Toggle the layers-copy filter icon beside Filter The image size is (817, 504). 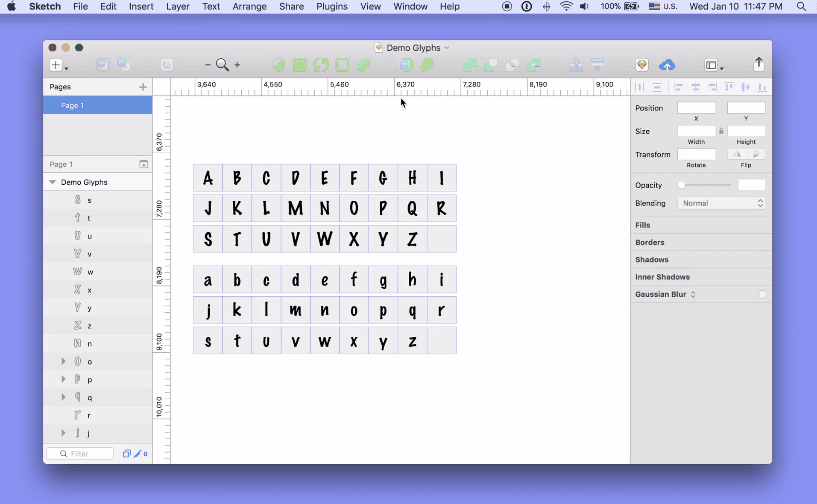click(x=126, y=453)
